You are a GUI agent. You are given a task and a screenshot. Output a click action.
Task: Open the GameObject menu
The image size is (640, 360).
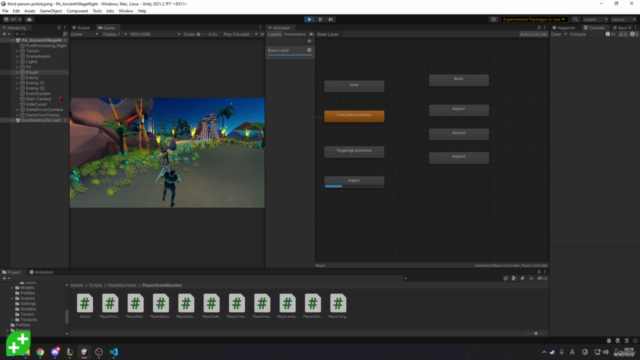[51, 11]
